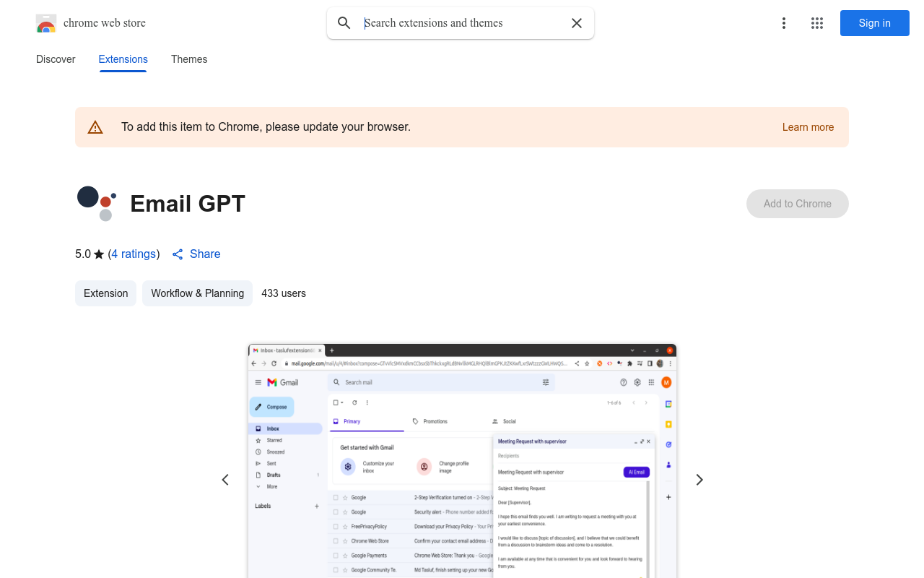
Task: Open the Discover tab
Action: [56, 59]
